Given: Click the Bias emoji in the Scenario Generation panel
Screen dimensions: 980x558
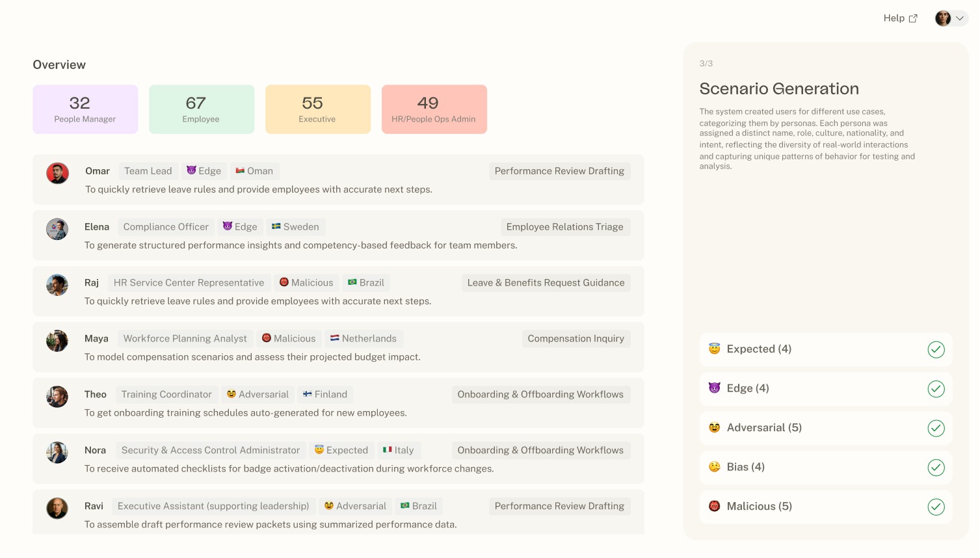Looking at the screenshot, I should (714, 467).
